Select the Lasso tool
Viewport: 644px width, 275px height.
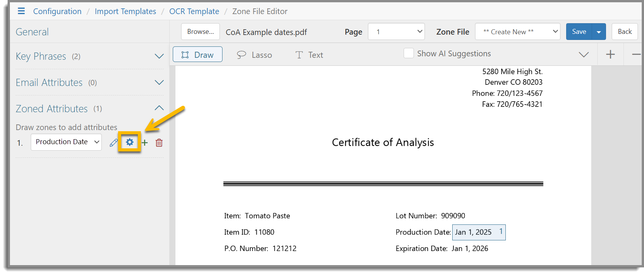point(254,55)
